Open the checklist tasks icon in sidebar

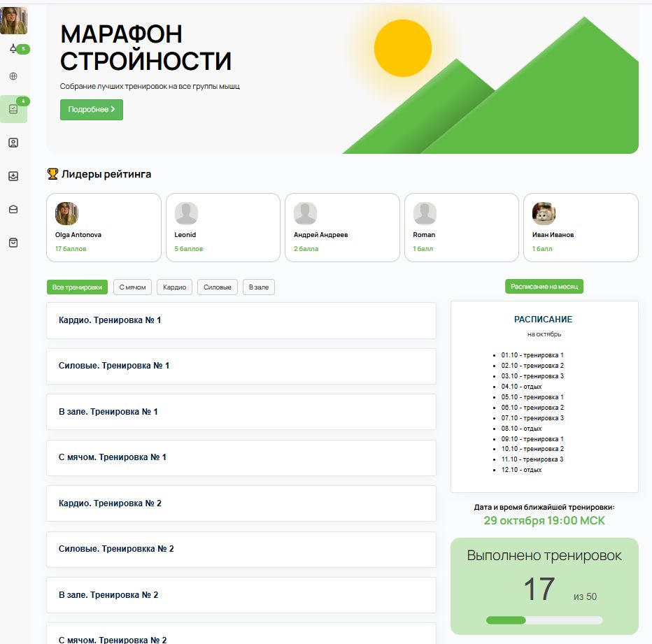click(13, 109)
